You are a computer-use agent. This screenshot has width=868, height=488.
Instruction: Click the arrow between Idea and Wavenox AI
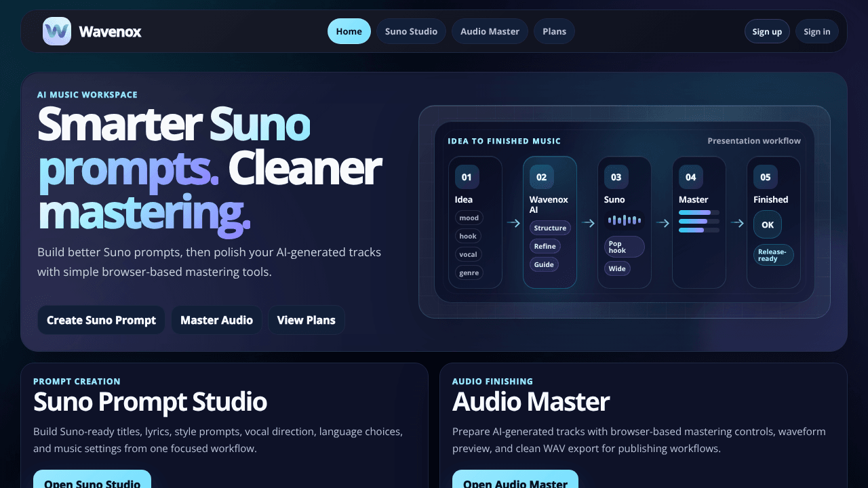(513, 222)
